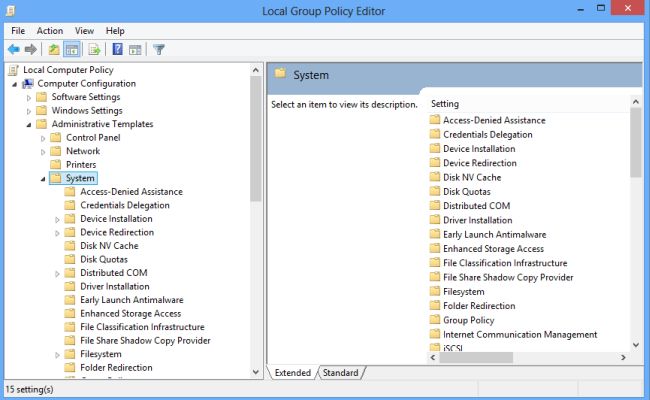Image resolution: width=650 pixels, height=400 pixels.
Task: Click settings list scroll up arrow
Action: (636, 101)
